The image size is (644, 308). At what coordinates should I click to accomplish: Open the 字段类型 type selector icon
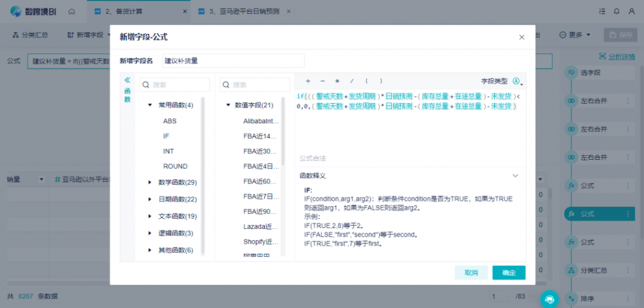[x=518, y=81]
